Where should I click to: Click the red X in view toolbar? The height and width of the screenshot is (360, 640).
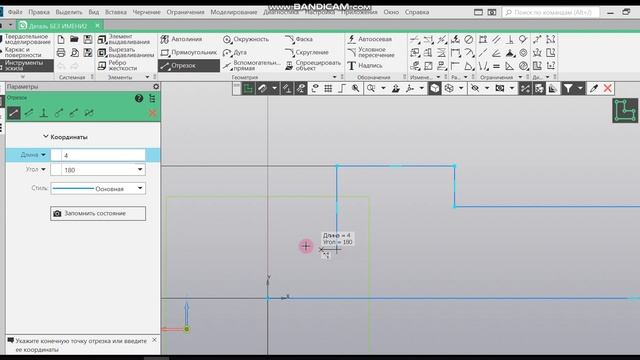click(x=608, y=89)
